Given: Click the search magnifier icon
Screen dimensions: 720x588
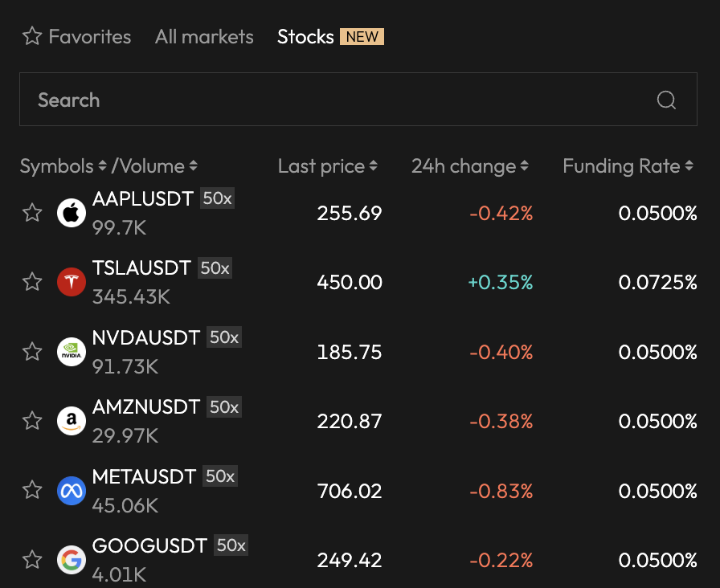Looking at the screenshot, I should pyautogui.click(x=666, y=100).
